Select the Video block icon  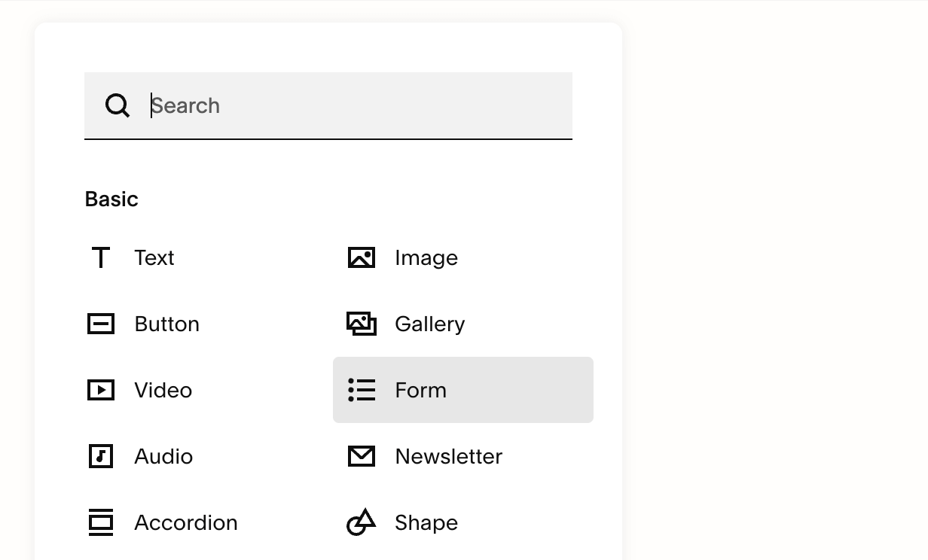tap(100, 390)
